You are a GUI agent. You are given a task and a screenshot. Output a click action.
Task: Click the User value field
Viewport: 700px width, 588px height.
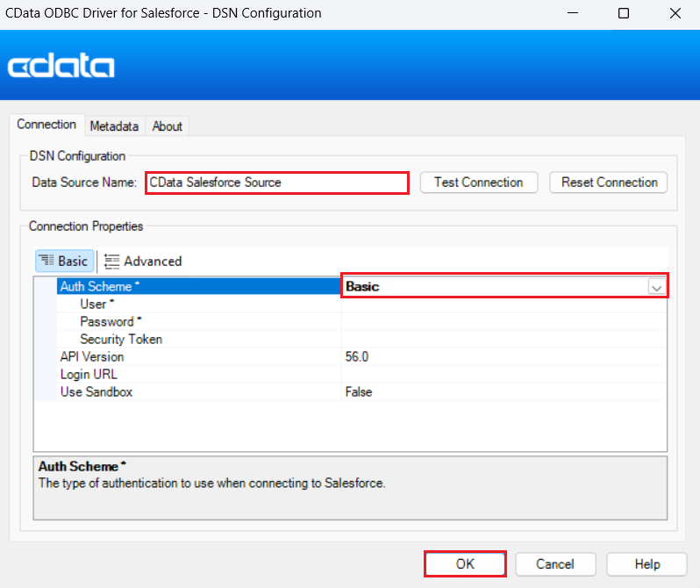(504, 305)
